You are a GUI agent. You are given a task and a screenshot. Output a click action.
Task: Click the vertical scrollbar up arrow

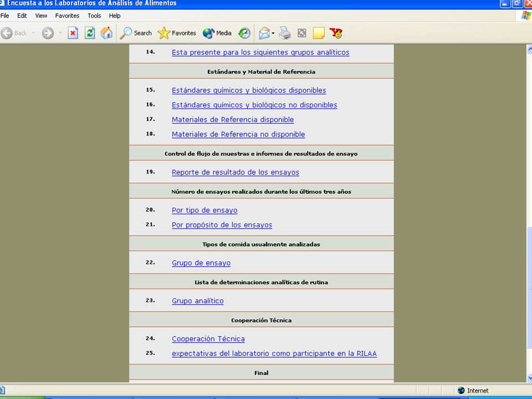pyautogui.click(x=529, y=49)
